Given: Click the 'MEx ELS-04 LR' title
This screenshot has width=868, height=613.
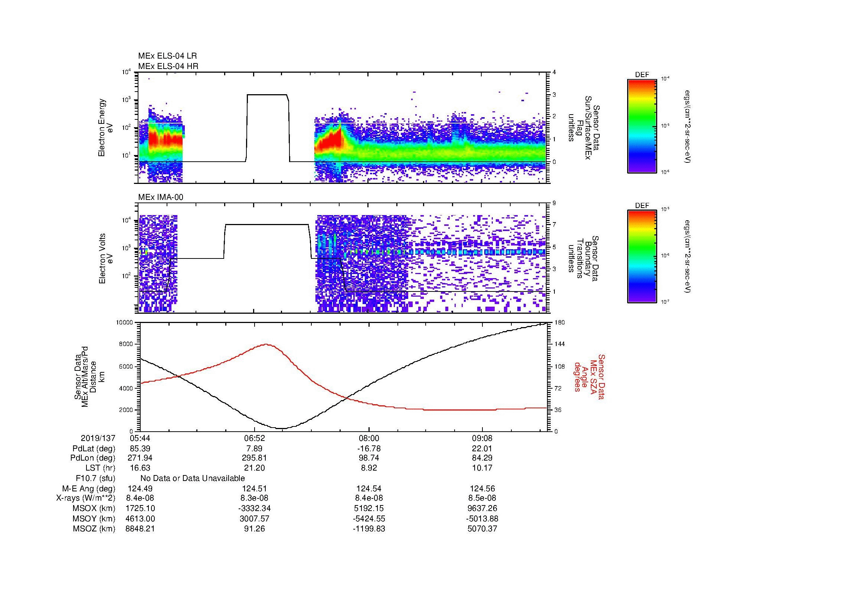Looking at the screenshot, I should [x=167, y=56].
